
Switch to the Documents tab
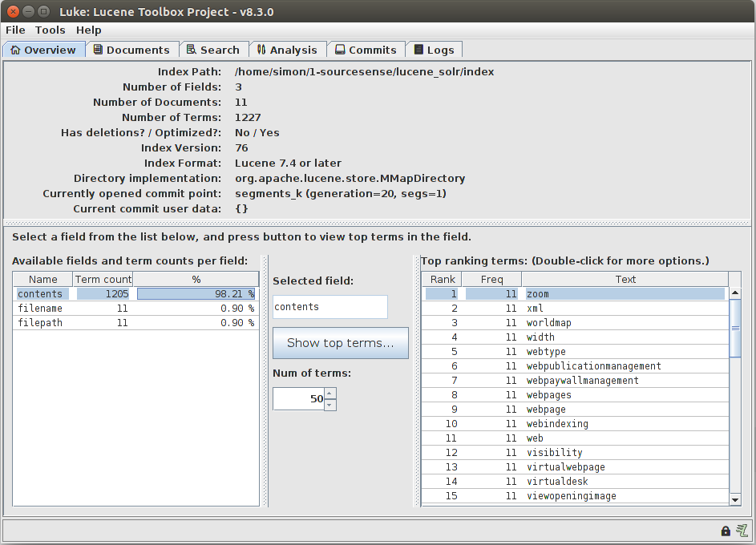[132, 50]
